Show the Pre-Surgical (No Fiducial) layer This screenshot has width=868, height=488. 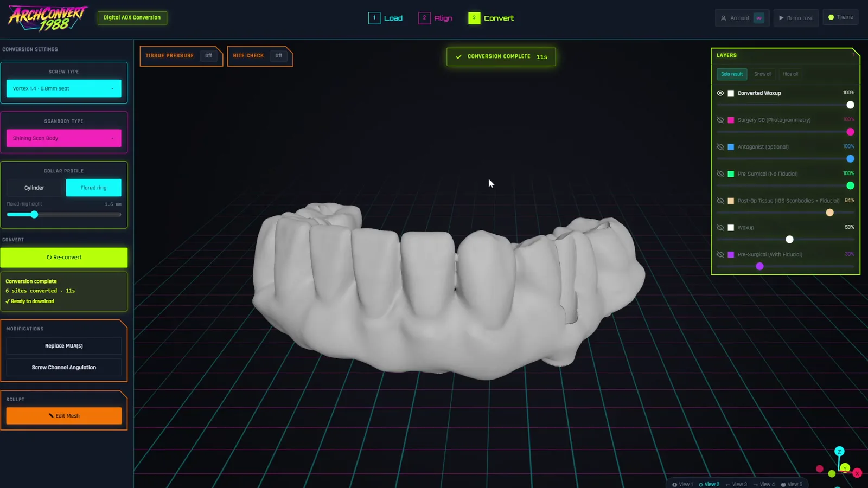tap(720, 174)
